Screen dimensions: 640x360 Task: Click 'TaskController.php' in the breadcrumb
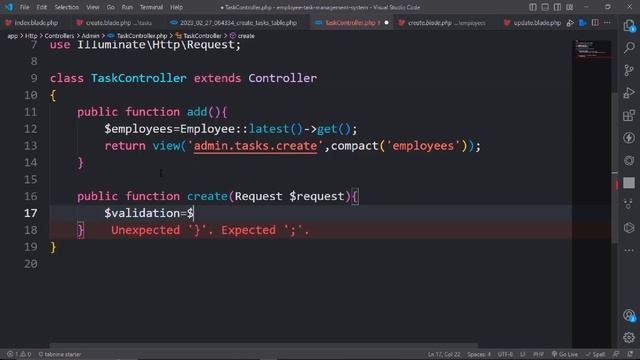tap(142, 36)
